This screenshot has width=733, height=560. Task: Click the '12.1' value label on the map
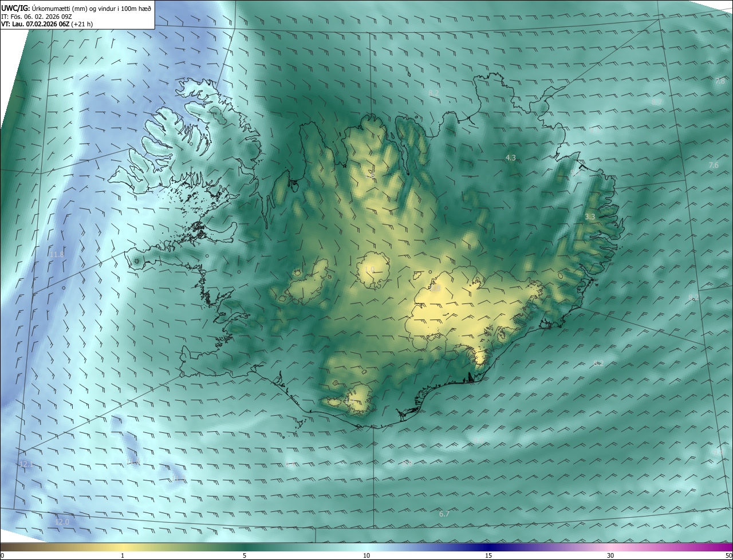click(26, 464)
